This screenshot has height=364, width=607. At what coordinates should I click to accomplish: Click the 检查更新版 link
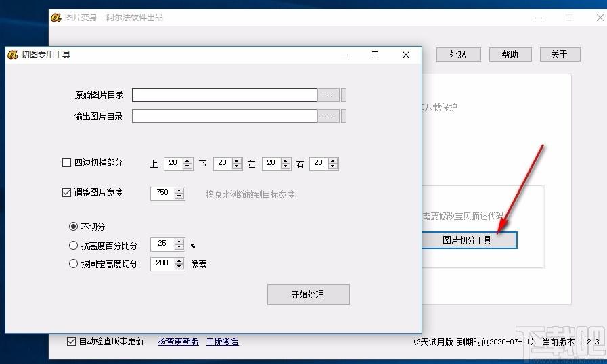[179, 342]
